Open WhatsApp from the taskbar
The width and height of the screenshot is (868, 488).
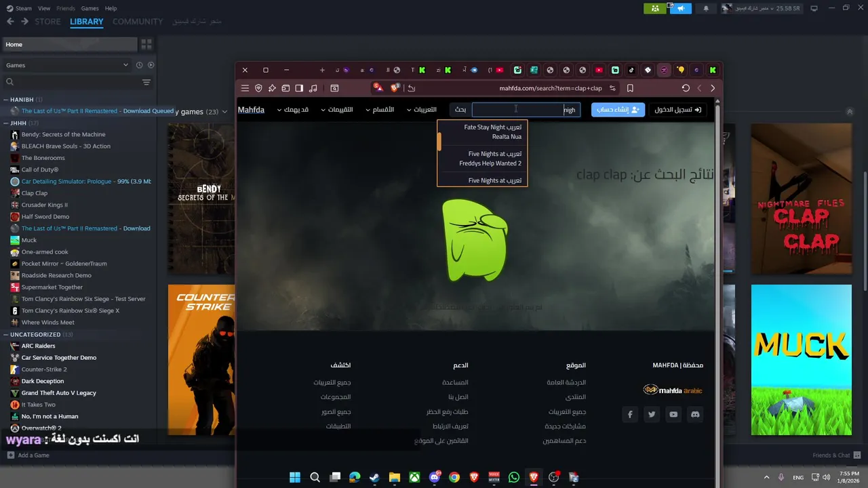pyautogui.click(x=514, y=477)
